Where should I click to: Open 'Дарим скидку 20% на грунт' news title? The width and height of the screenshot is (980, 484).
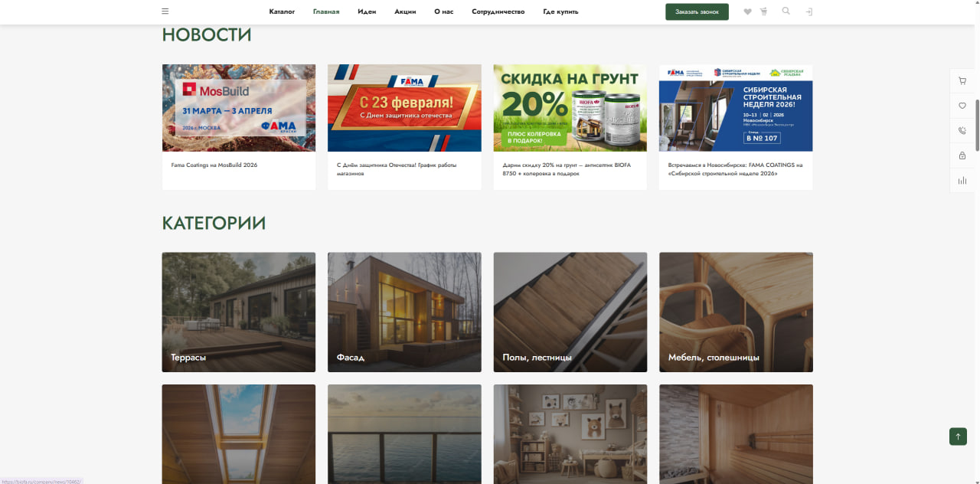567,169
